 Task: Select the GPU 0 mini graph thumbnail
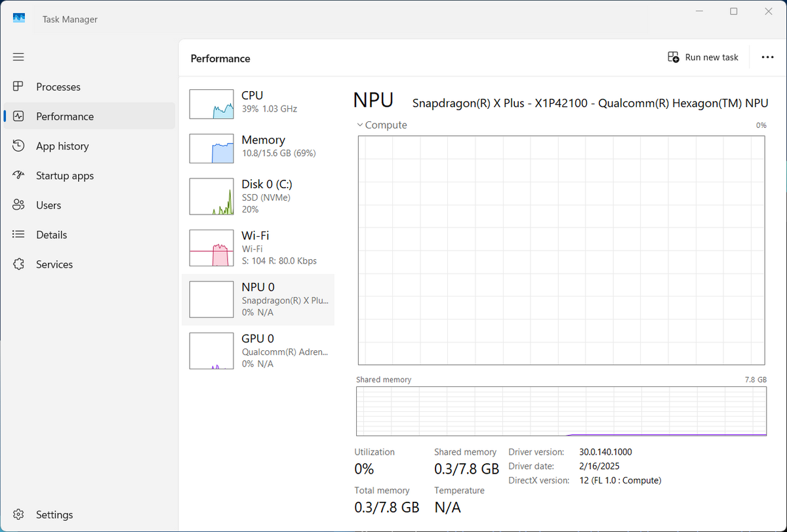pyautogui.click(x=211, y=351)
